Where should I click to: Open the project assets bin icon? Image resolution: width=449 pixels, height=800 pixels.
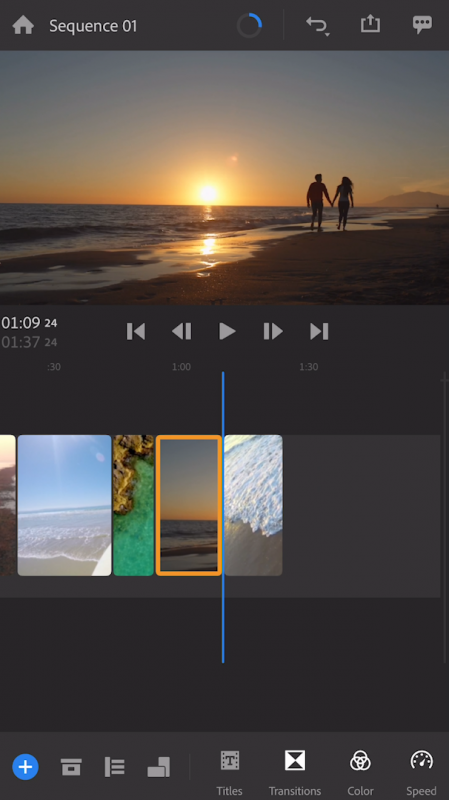point(71,767)
